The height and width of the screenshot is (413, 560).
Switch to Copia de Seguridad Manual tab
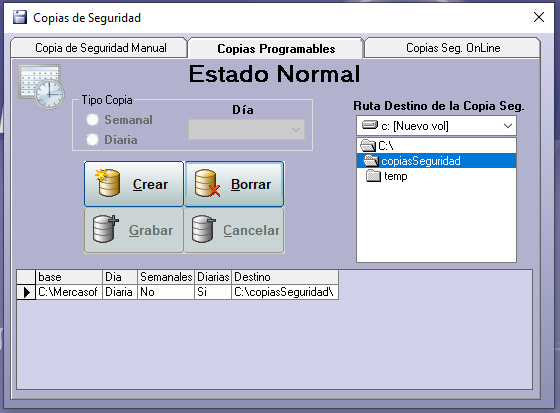[x=99, y=48]
